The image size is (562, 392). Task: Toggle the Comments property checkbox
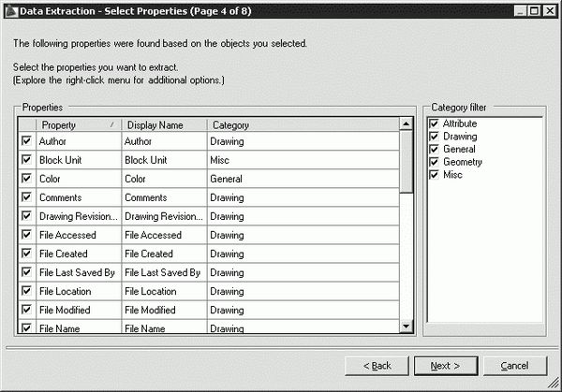point(26,196)
